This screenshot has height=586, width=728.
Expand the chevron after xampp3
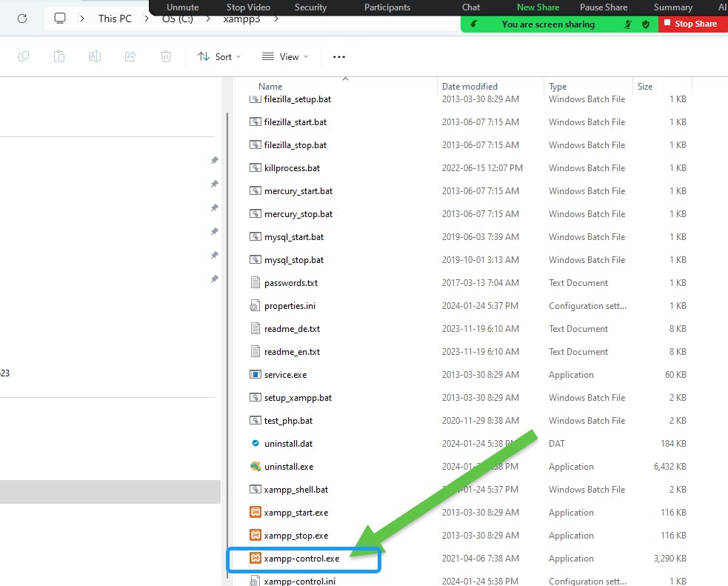(x=276, y=19)
